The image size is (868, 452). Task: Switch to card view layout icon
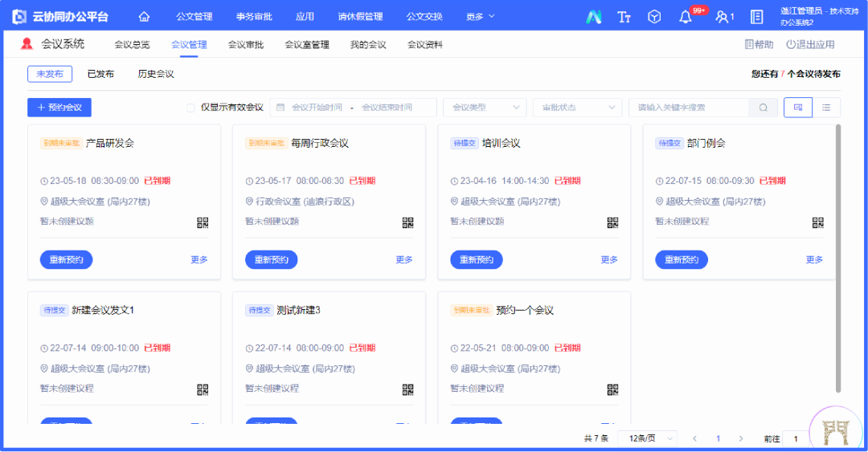[798, 108]
